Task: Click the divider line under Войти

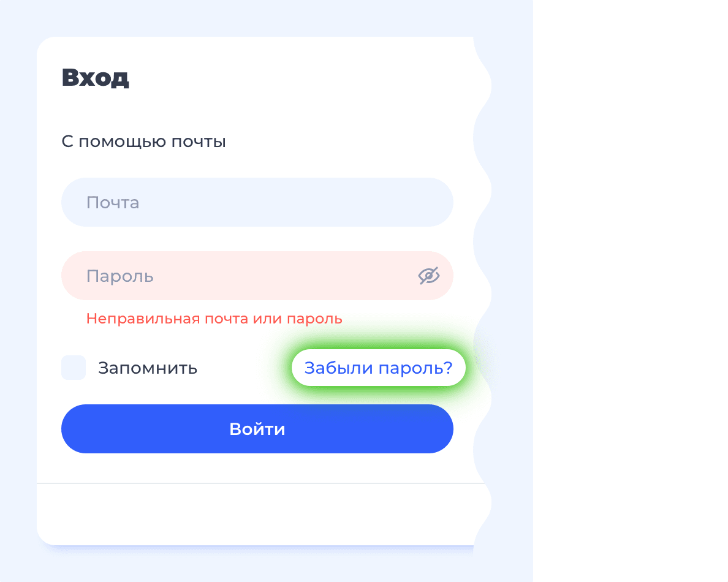Action: 260,483
